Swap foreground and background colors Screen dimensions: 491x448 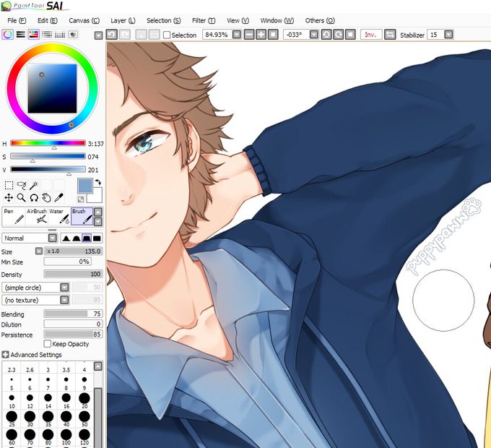click(98, 182)
